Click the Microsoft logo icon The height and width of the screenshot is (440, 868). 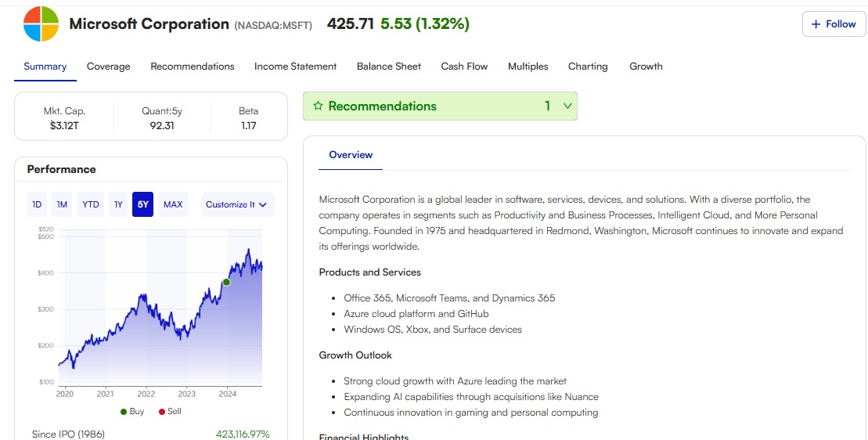(x=41, y=23)
